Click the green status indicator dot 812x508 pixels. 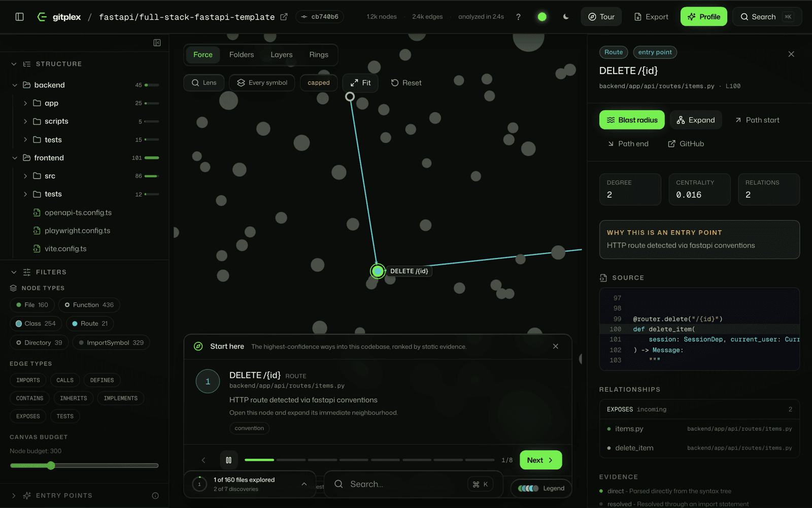point(542,17)
